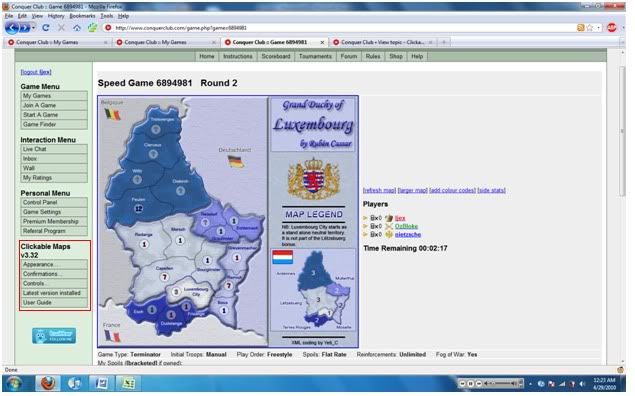
Task: Open the Bookmarks menu in menu bar
Action: (82, 16)
